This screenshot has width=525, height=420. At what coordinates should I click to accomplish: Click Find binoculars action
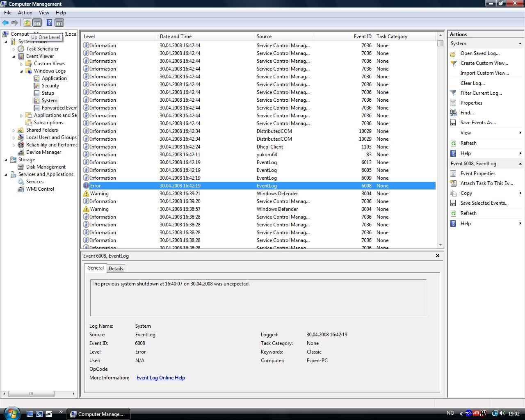click(467, 113)
